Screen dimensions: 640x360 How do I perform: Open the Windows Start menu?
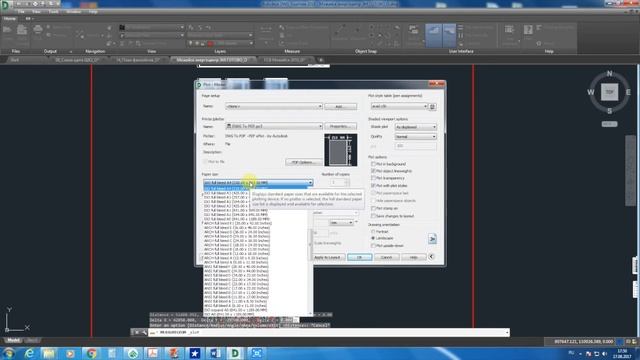[8, 353]
